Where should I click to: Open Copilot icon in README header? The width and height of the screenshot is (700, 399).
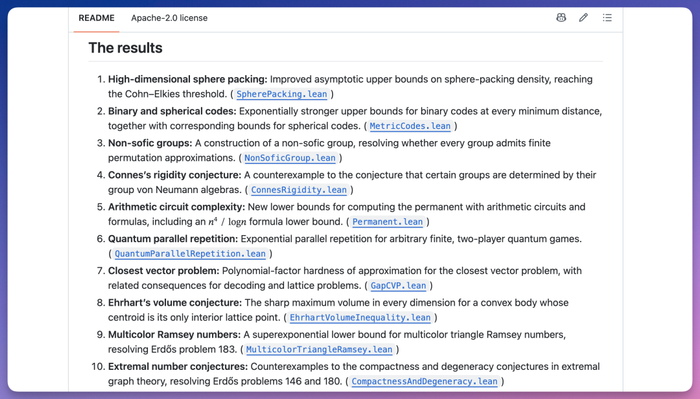pyautogui.click(x=561, y=18)
